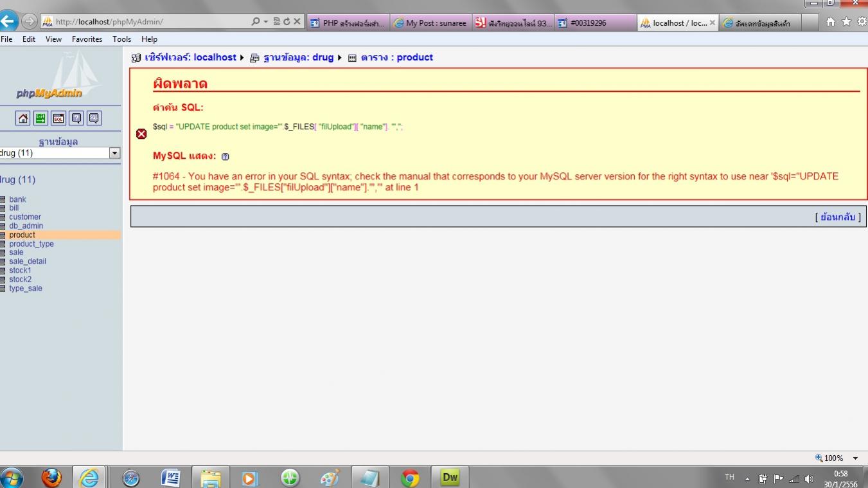This screenshot has width=868, height=488.
Task: Click the table icon beside bank
Action: pos(3,199)
